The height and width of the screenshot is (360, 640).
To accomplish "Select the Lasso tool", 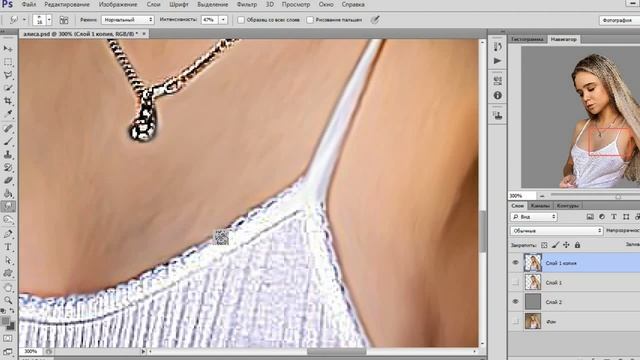I will tap(8, 75).
